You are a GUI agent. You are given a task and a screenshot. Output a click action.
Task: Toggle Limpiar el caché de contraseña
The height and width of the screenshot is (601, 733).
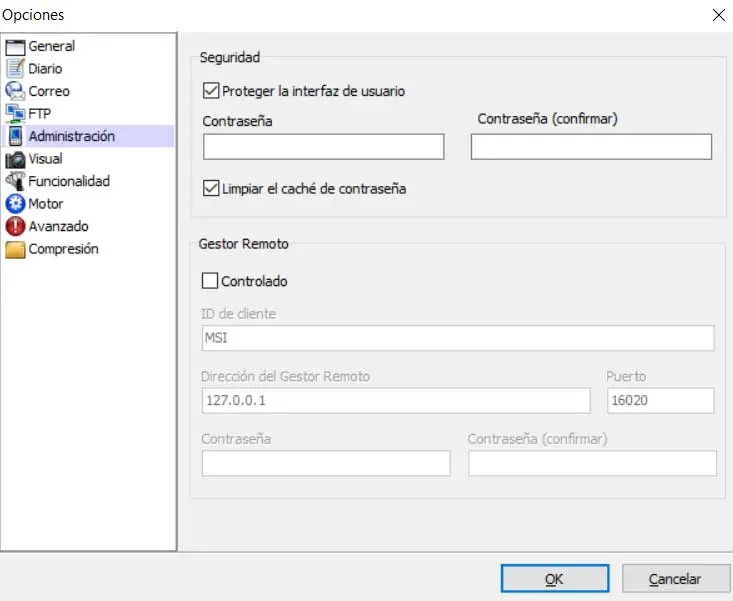click(211, 188)
